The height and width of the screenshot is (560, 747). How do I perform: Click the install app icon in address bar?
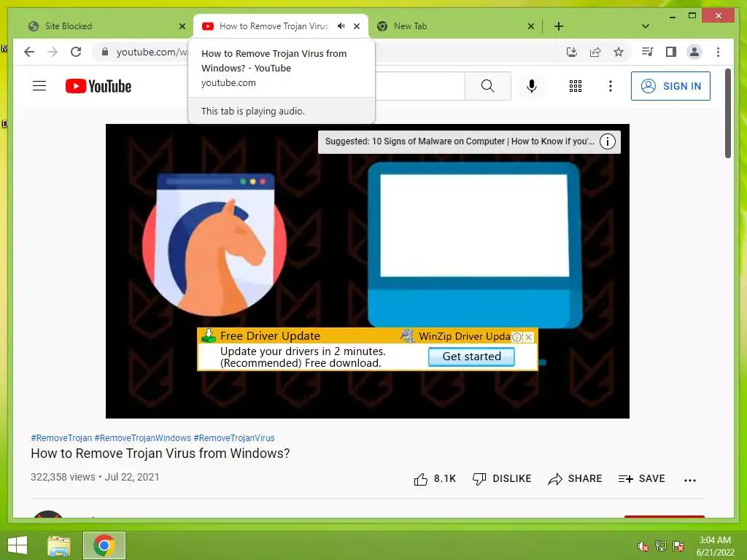pos(572,52)
